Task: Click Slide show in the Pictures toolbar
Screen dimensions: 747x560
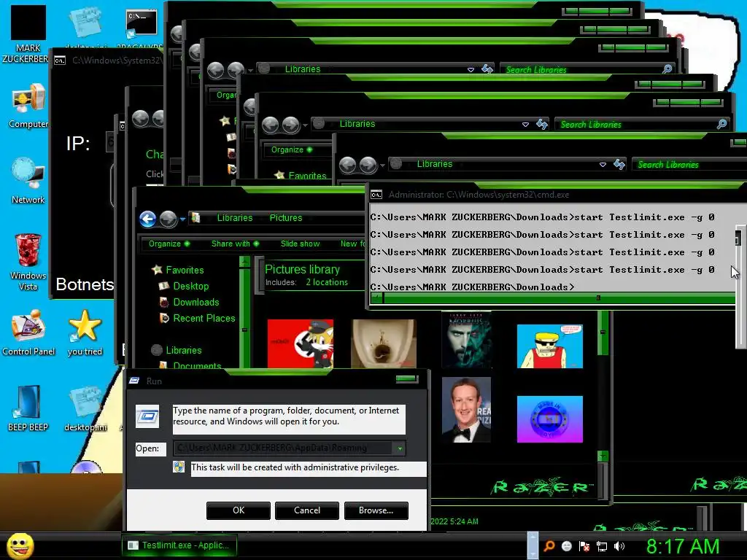Action: 300,244
